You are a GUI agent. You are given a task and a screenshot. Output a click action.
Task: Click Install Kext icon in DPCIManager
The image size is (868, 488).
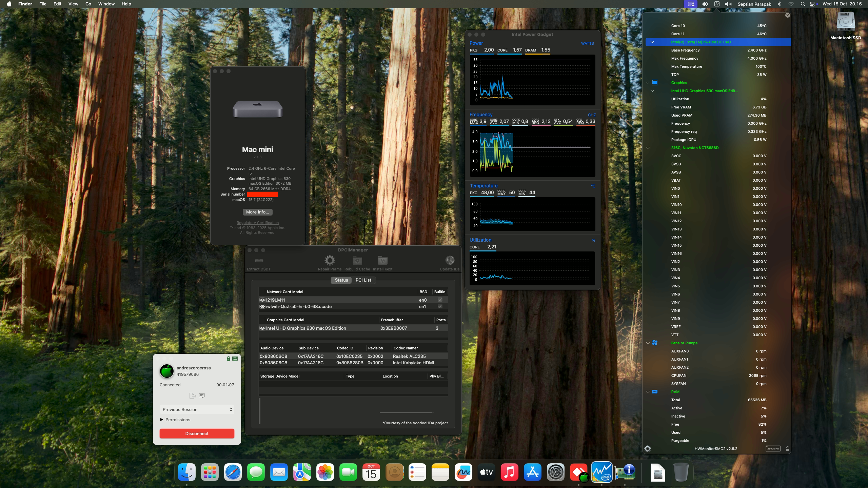pos(382,261)
